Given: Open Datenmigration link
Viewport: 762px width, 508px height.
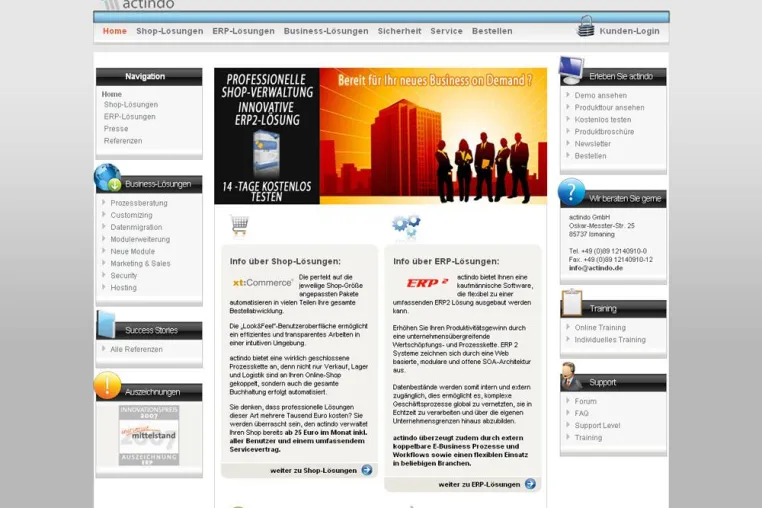Looking at the screenshot, I should (136, 228).
